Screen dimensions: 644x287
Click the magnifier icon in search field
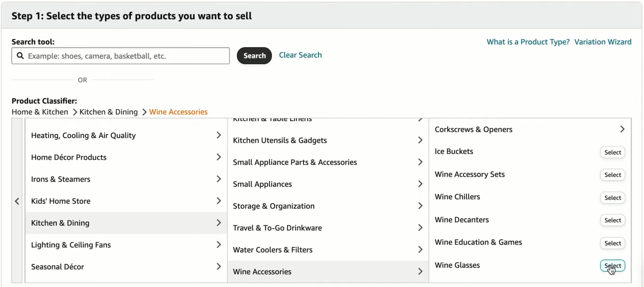(x=20, y=56)
